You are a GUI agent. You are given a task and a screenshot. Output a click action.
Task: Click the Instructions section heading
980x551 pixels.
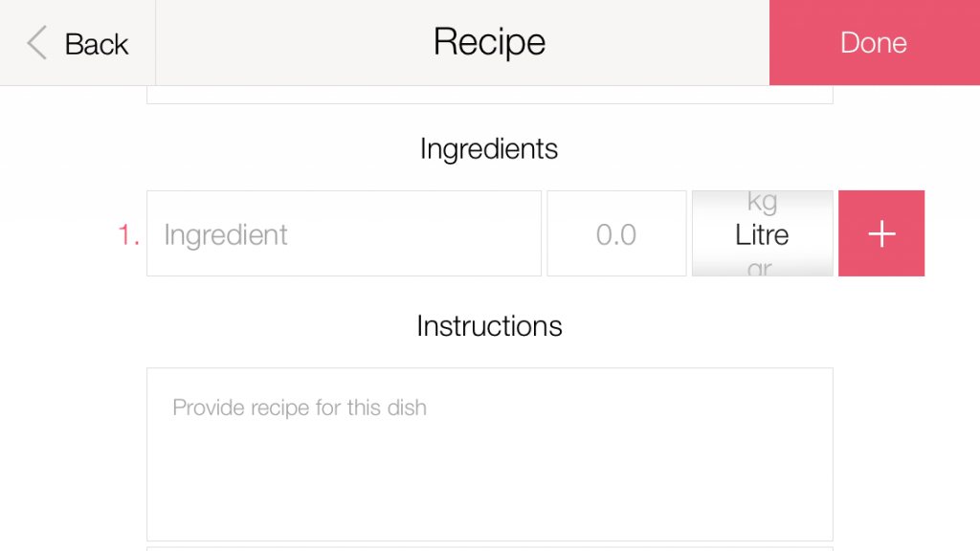click(x=489, y=326)
